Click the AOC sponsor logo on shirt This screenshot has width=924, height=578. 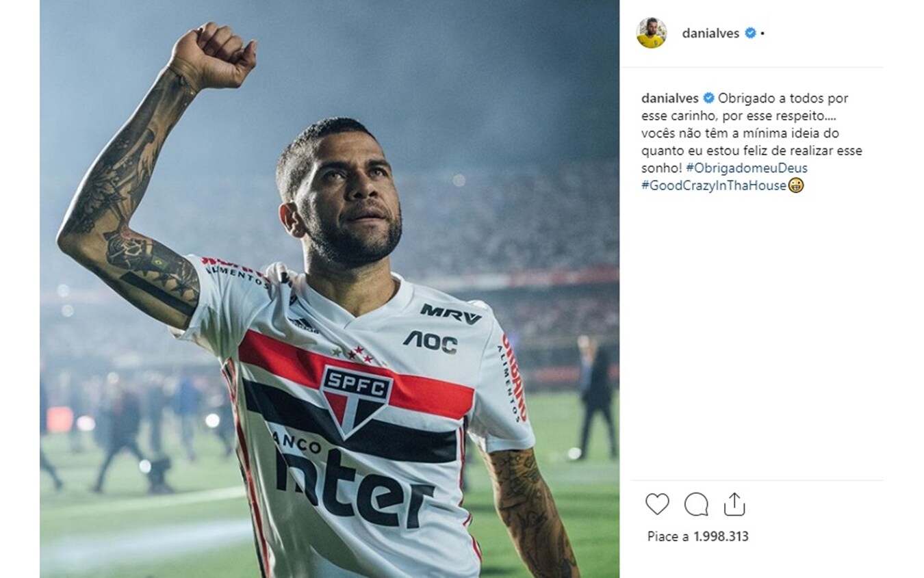pos(431,341)
